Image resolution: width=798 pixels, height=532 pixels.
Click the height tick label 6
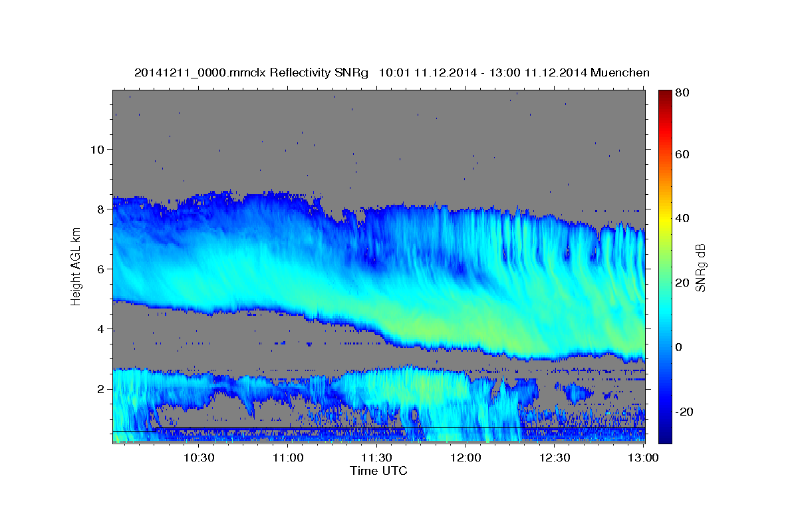[x=100, y=269]
